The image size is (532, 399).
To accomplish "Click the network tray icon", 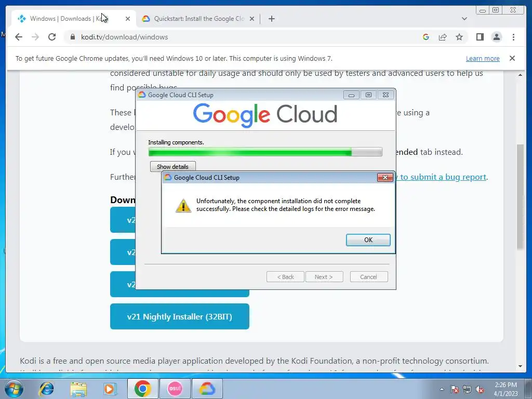I will [467, 390].
